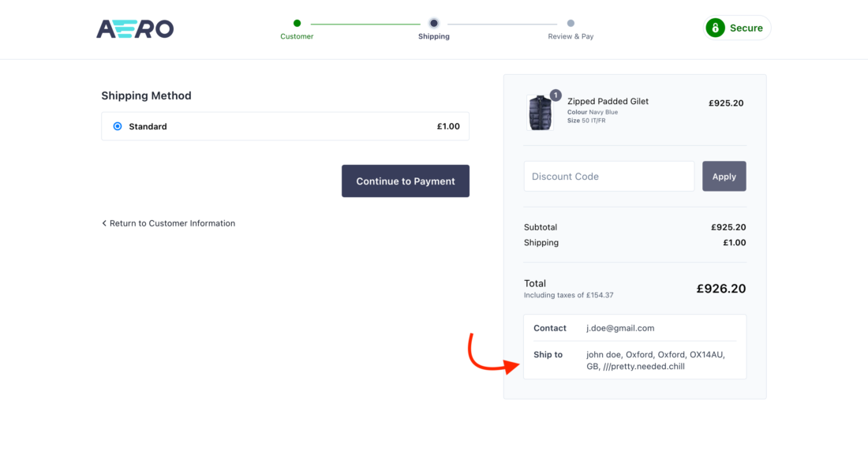Click the £926.20 total amount
This screenshot has height=459, width=868.
pos(720,289)
